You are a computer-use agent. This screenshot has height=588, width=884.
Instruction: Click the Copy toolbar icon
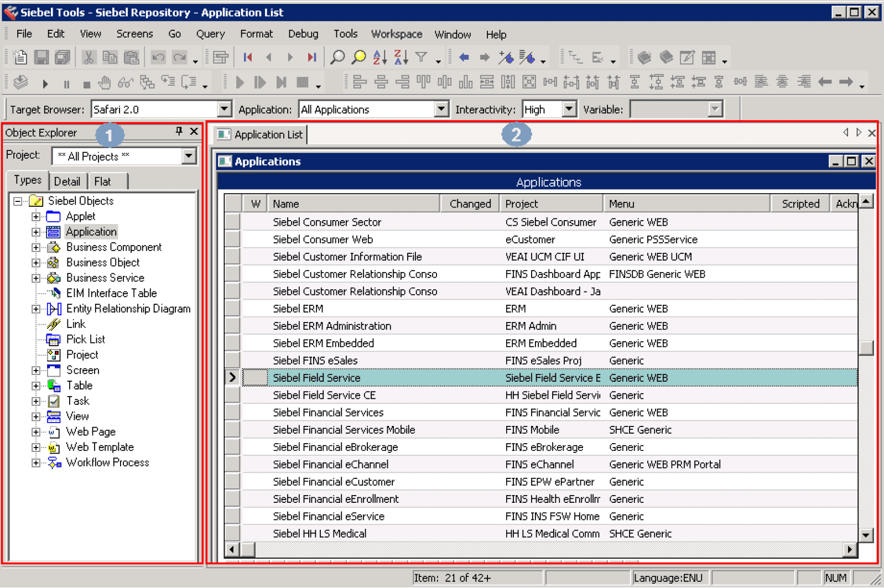click(x=110, y=57)
